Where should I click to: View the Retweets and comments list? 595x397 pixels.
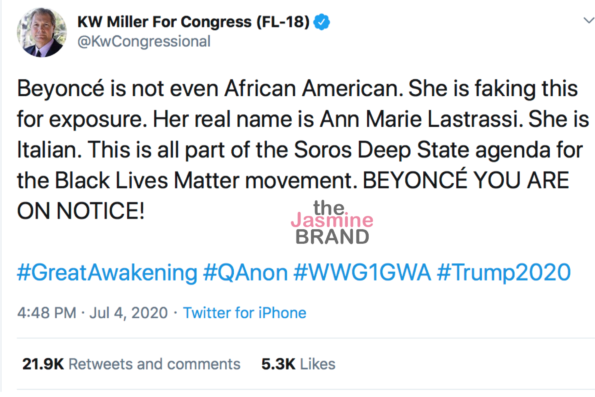[154, 364]
